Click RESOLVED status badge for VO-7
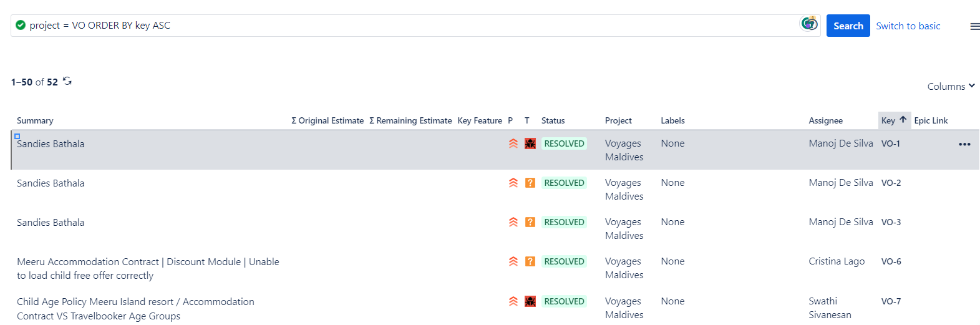Viewport: 980px width, 325px height. (x=564, y=301)
